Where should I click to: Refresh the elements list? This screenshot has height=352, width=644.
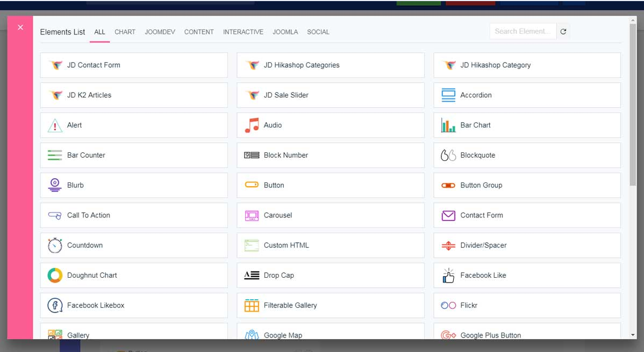(x=563, y=31)
